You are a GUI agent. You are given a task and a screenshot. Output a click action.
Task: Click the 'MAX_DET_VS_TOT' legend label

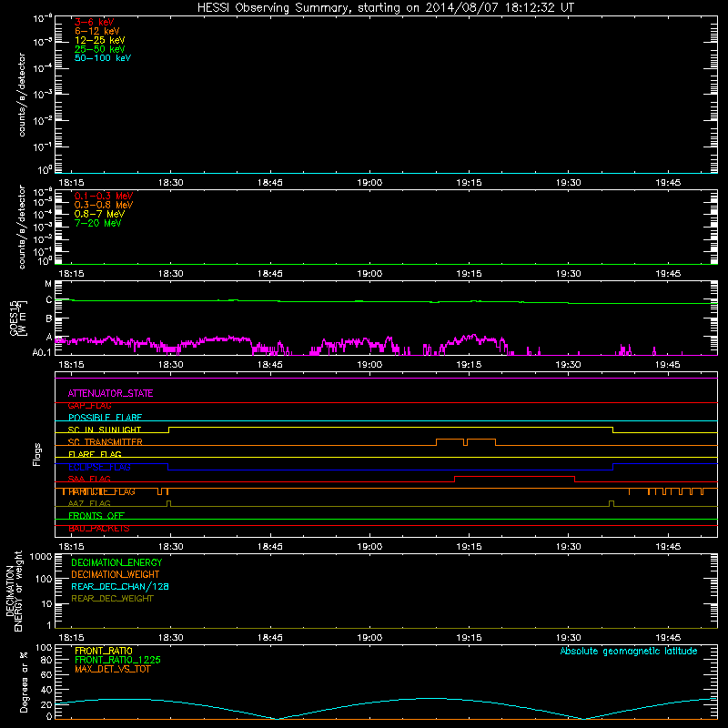point(112,669)
